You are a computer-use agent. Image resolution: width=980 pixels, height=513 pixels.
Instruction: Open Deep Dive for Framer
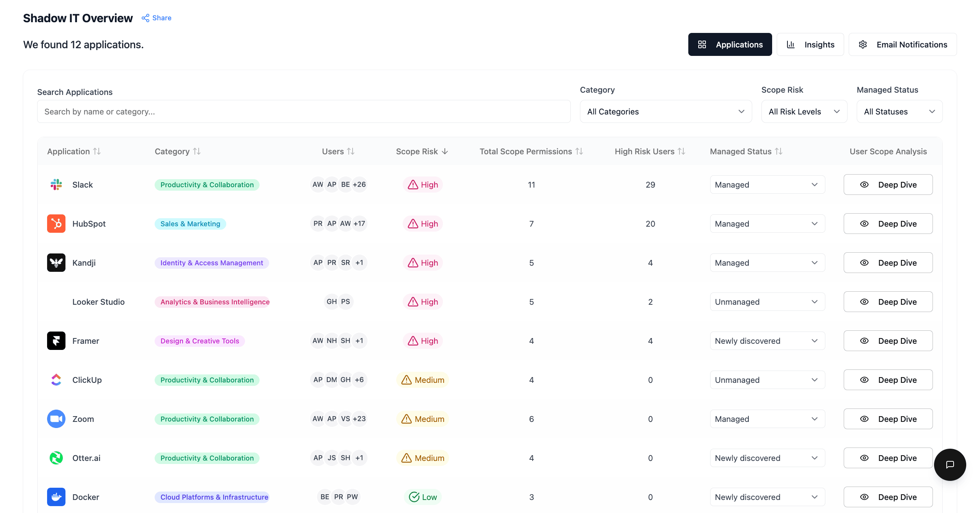(x=888, y=341)
